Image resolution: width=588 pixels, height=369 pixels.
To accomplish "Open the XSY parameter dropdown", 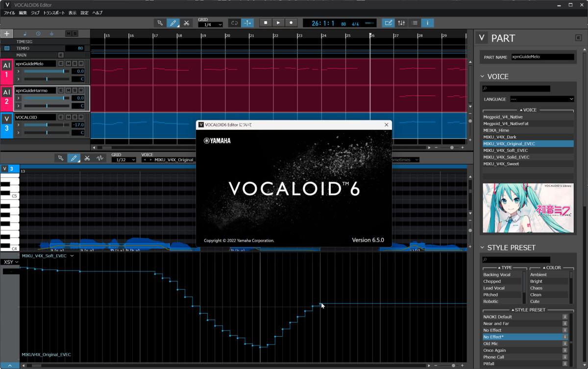I will coord(10,262).
